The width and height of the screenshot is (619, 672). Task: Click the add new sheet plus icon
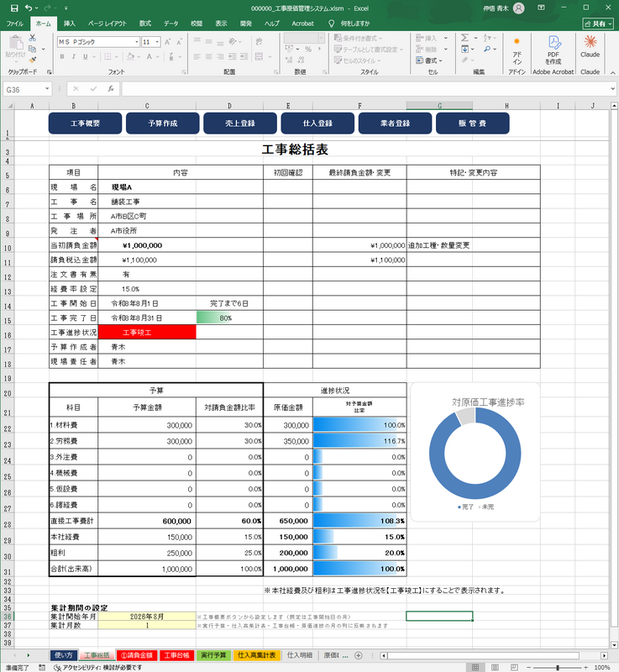(359, 655)
